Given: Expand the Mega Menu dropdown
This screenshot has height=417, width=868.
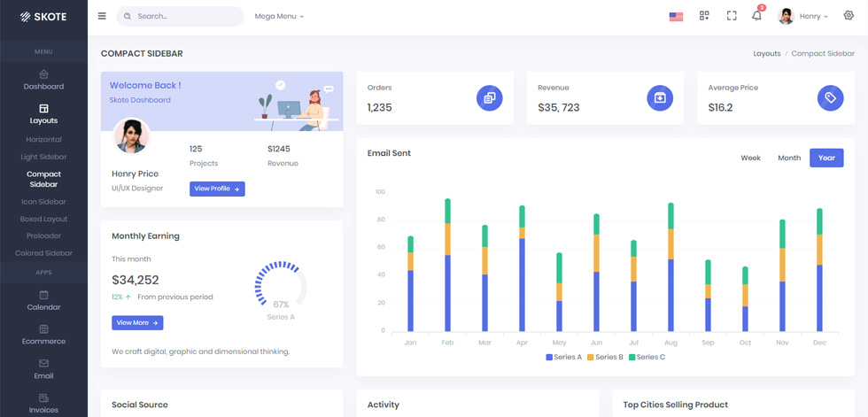Looking at the screenshot, I should point(279,17).
